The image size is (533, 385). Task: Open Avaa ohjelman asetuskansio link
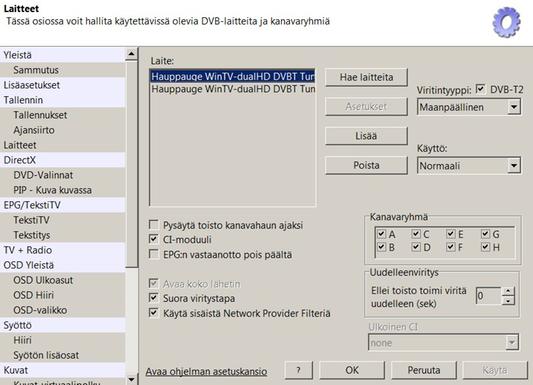[x=206, y=371]
